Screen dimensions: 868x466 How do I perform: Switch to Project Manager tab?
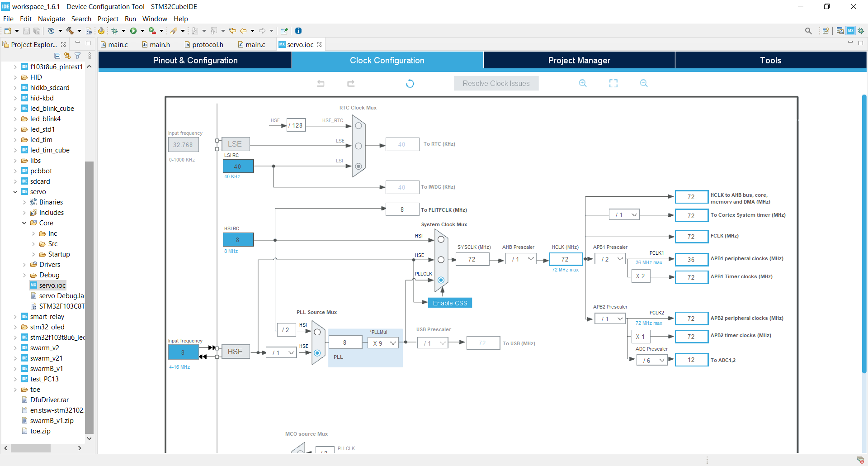coord(579,60)
